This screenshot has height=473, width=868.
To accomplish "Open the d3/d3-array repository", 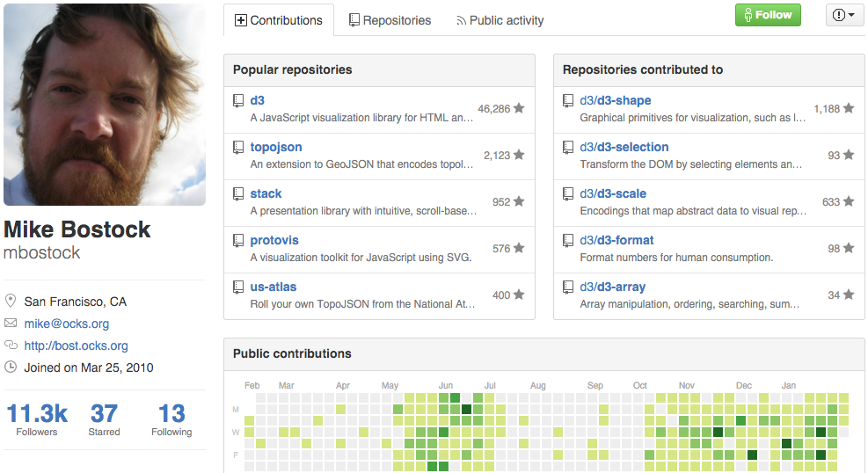I will click(612, 287).
